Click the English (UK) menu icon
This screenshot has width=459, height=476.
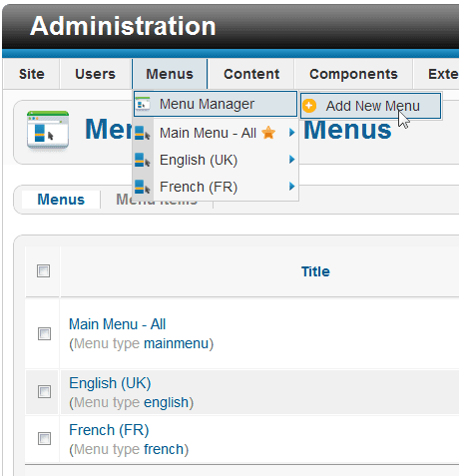tap(143, 160)
